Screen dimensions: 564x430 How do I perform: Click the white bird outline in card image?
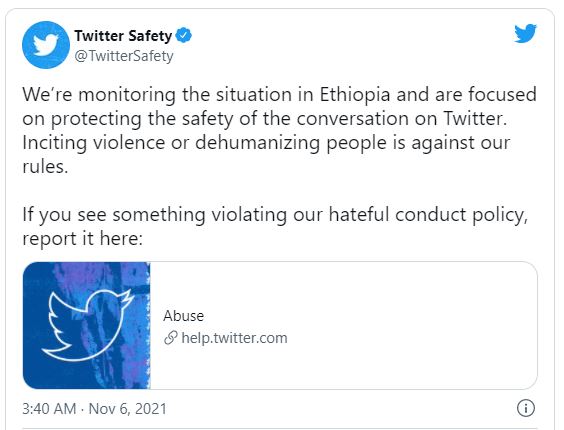point(87,325)
